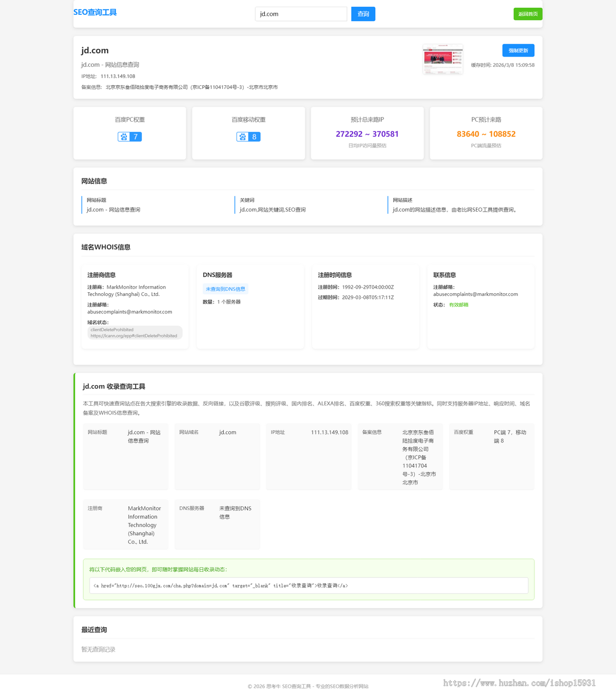This screenshot has height=698, width=616.
Task: Click the IP address 111.13.149.108 in the header
Action: click(118, 76)
